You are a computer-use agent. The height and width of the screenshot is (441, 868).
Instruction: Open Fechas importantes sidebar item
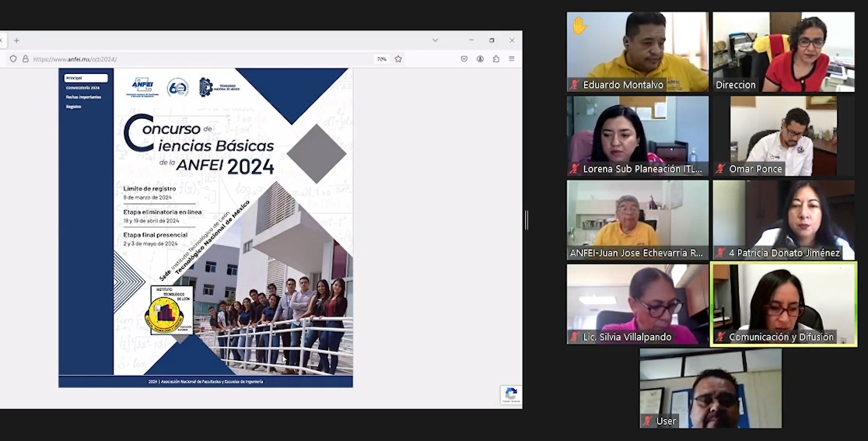pyautogui.click(x=83, y=96)
